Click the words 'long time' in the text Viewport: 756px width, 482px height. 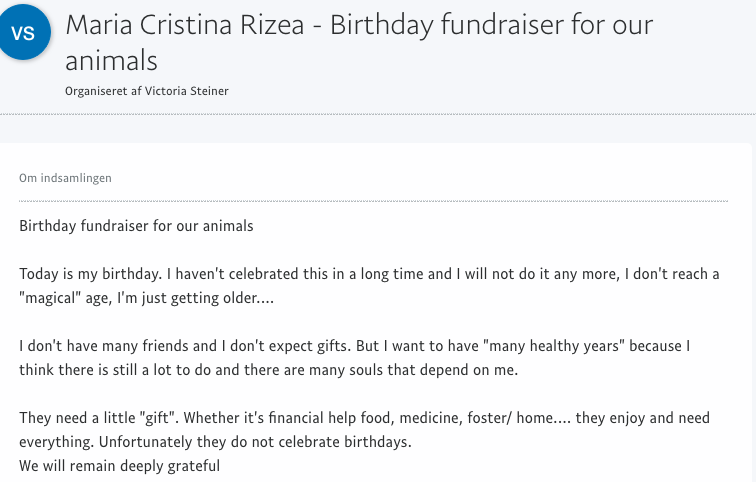392,274
